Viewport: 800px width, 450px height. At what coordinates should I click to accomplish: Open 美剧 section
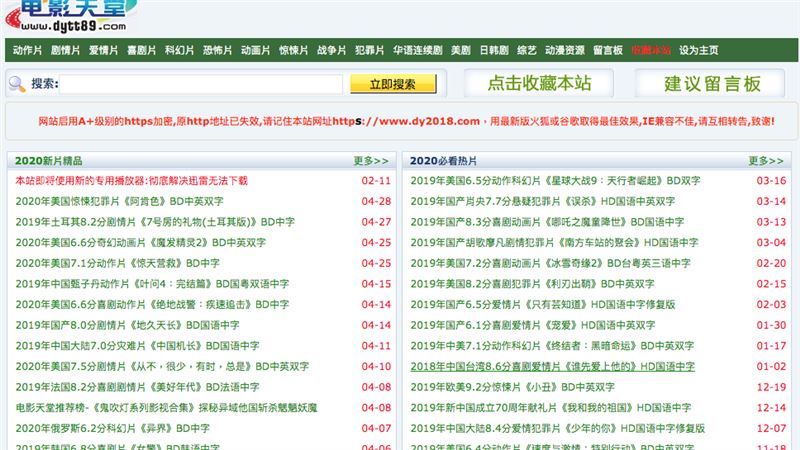tap(461, 50)
